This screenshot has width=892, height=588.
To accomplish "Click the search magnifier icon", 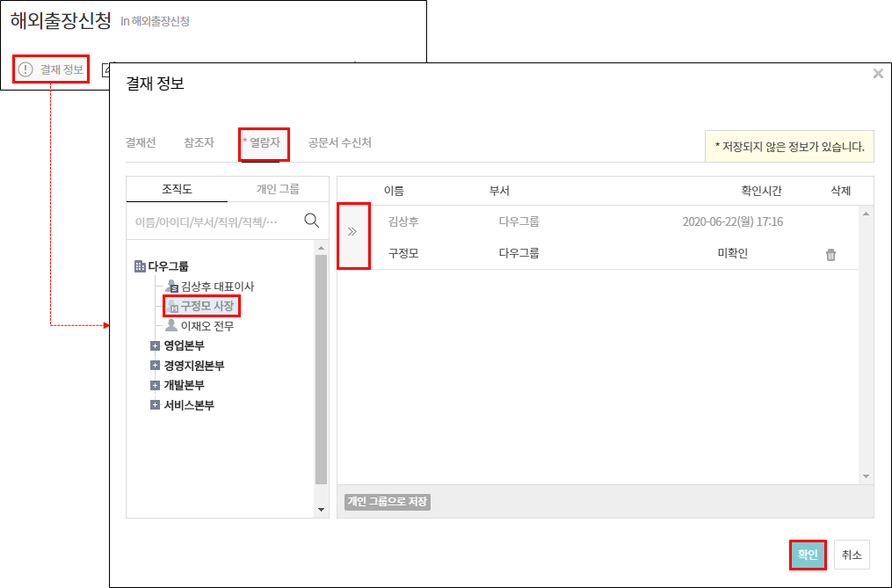I will (311, 221).
